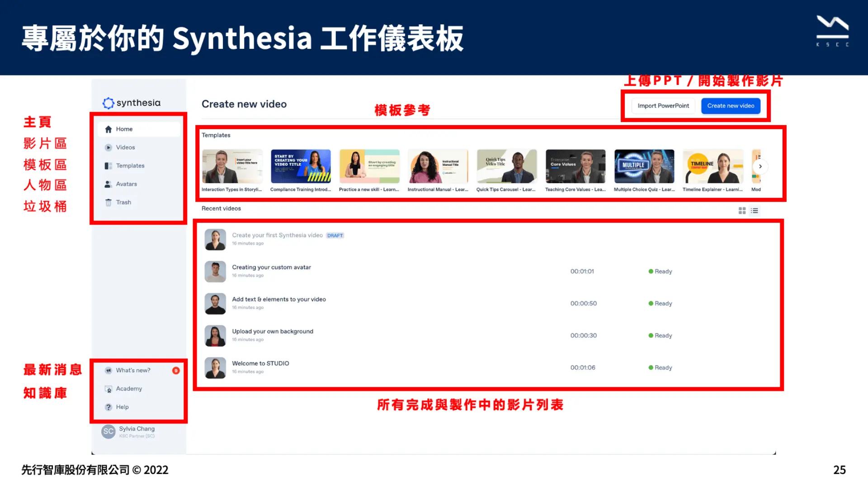
Task: Select Compliance Training Intro template thumbnail
Action: pos(301,166)
